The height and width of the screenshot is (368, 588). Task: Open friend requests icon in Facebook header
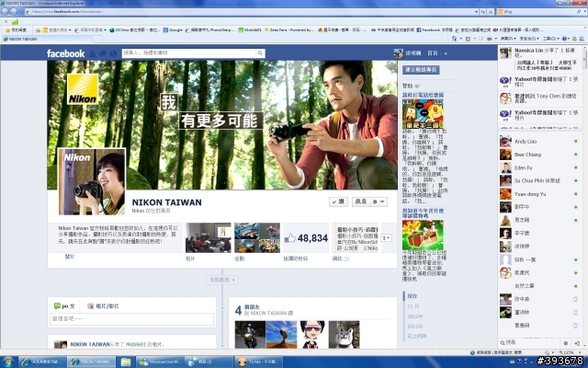pyautogui.click(x=93, y=53)
